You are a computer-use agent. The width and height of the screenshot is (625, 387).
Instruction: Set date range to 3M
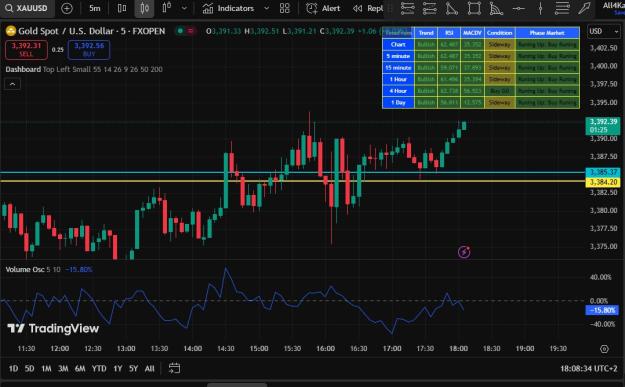coord(63,369)
